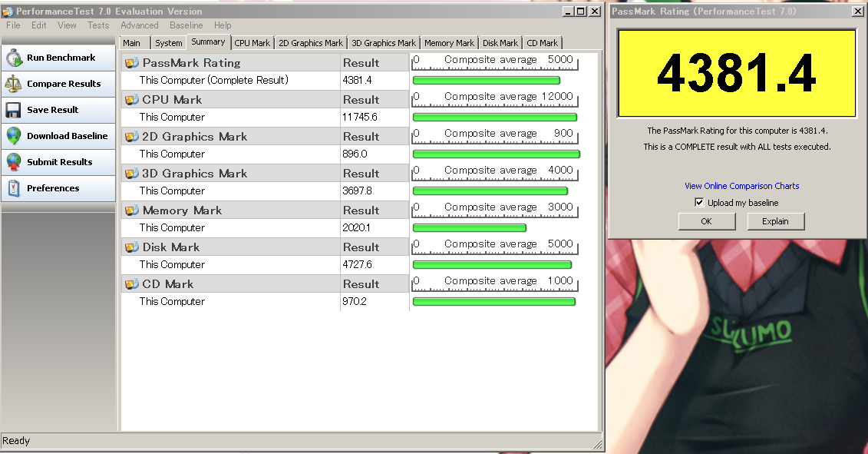This screenshot has width=868, height=454.
Task: Click the PerformanceTest title bar app icon
Action: pos(8,11)
